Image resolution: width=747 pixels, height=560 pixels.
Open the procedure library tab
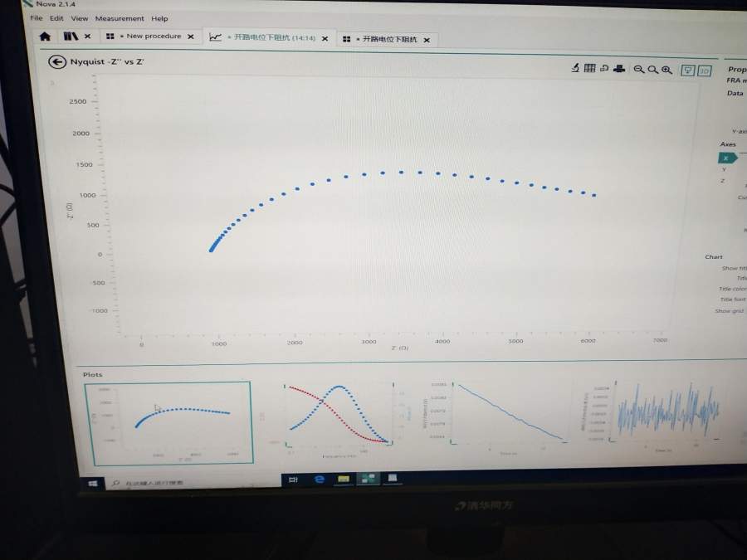point(71,37)
